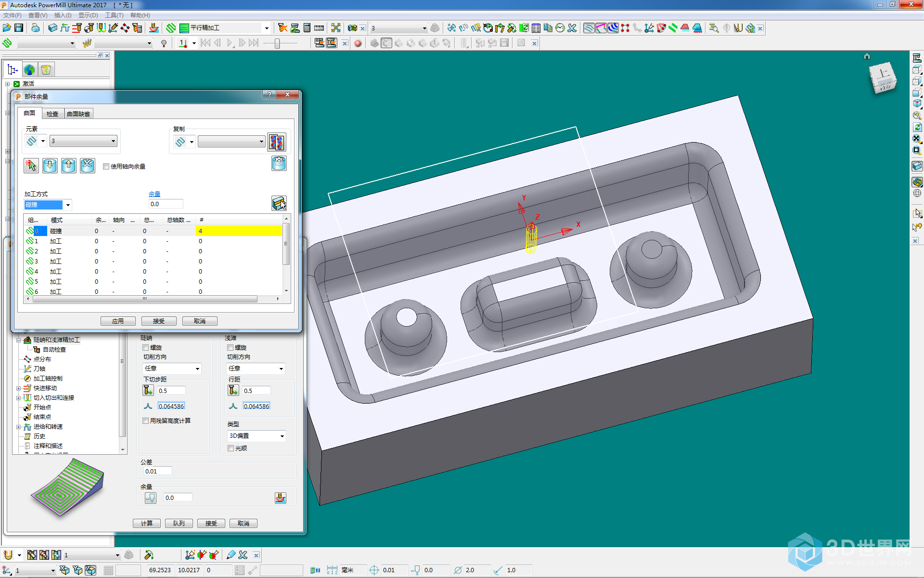
Task: Click the light bulb icon in simulation toolbar
Action: click(164, 43)
